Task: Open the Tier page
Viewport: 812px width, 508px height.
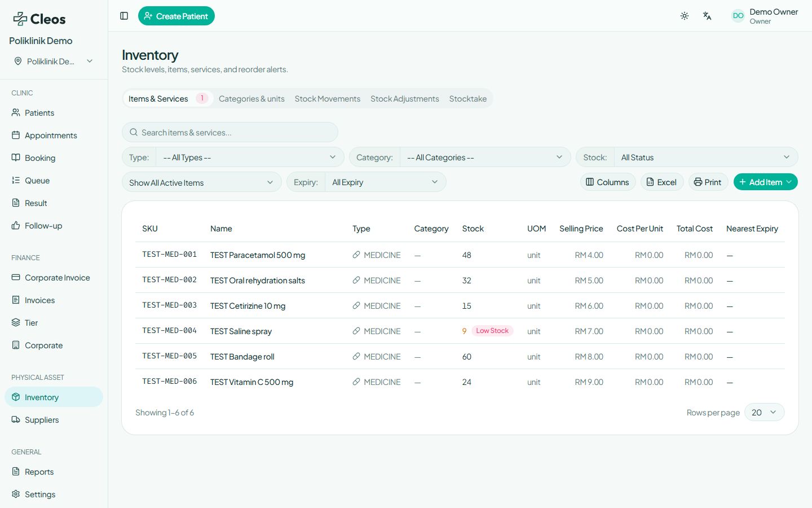Action: pyautogui.click(x=54, y=323)
